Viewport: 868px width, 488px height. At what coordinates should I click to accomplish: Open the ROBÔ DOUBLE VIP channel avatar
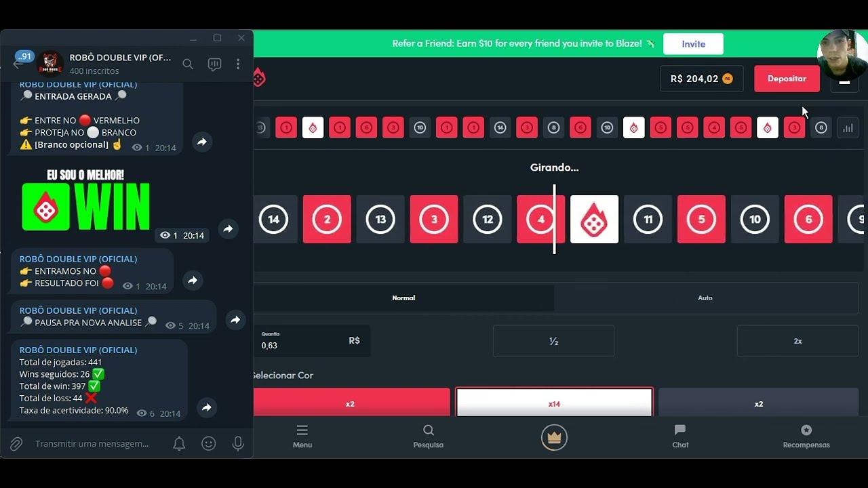(50, 64)
